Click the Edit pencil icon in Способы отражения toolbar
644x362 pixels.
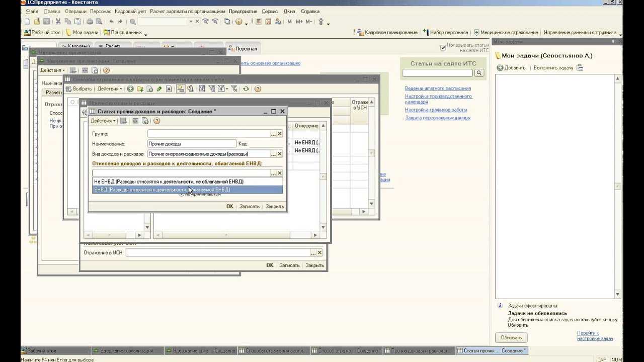[159, 88]
